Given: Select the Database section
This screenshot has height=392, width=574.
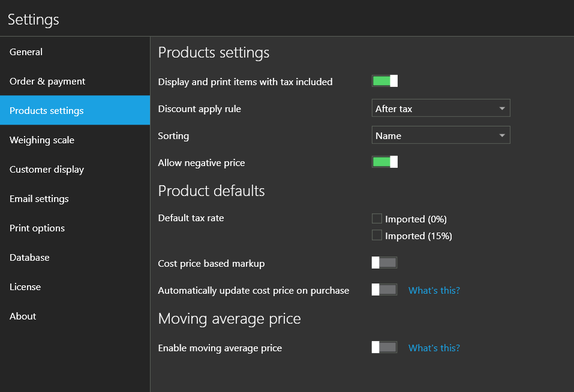Looking at the screenshot, I should pos(29,257).
